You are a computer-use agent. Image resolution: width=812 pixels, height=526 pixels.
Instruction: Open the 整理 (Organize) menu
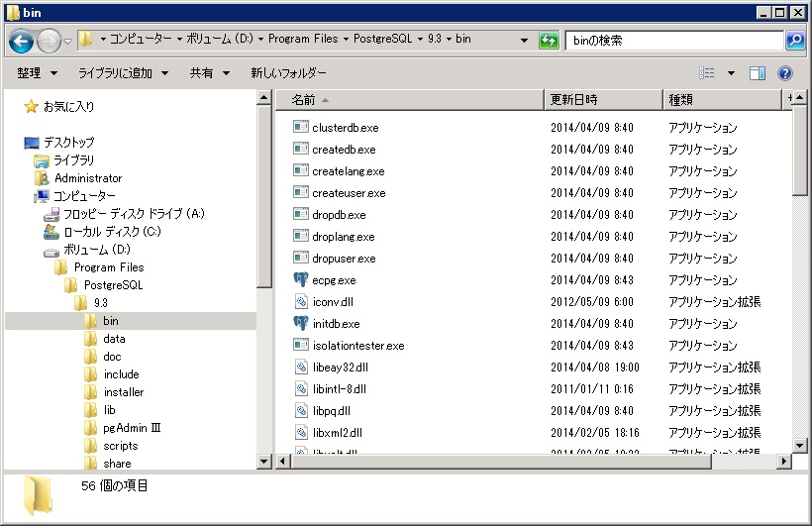37,73
